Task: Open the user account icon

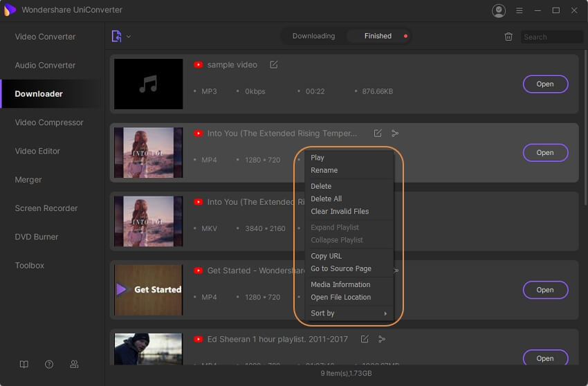Action: [498, 10]
